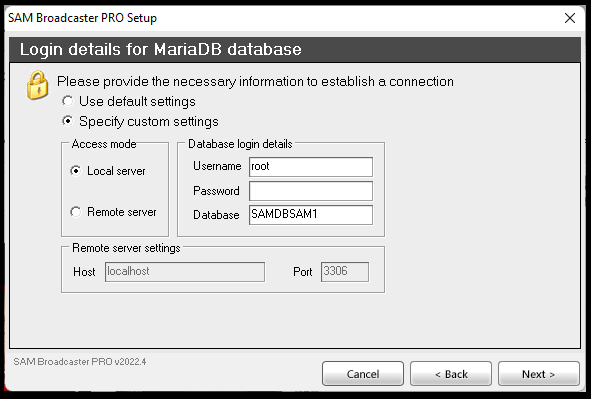
Task: Click the Port label
Action: 303,272
